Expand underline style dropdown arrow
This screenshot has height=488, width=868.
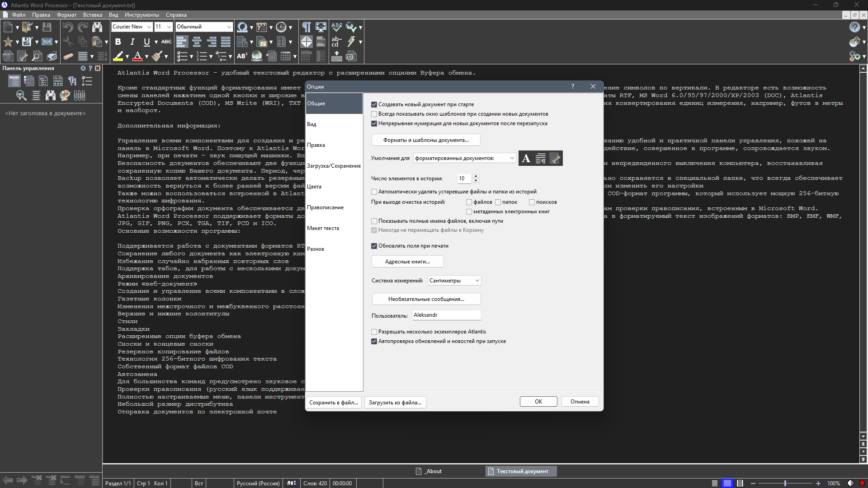point(156,42)
